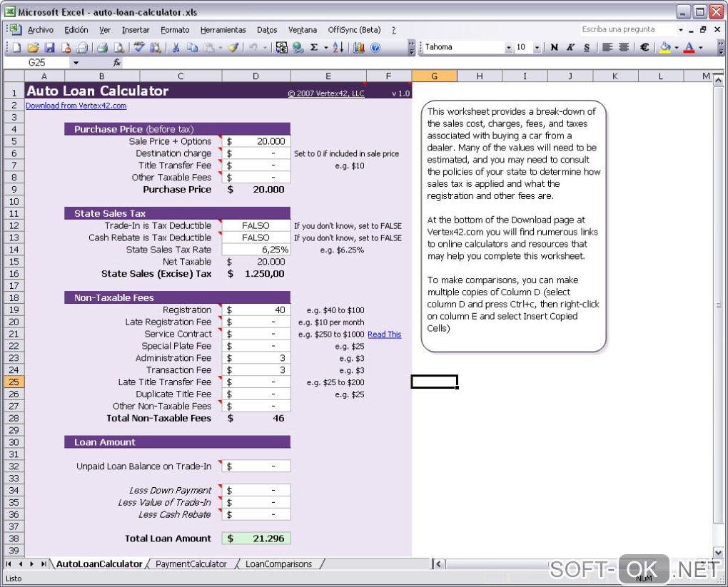Image resolution: width=728 pixels, height=587 pixels.
Task: Toggle Italic (K) formatting
Action: click(570, 47)
